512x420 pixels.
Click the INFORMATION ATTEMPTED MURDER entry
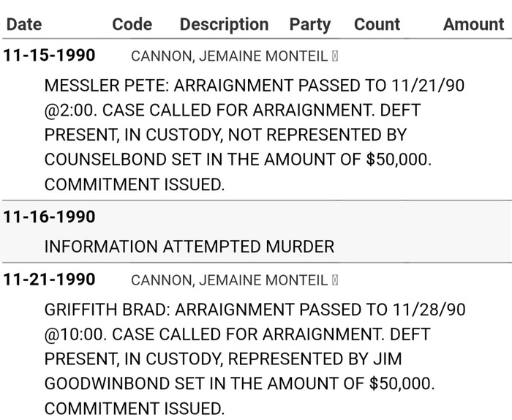click(x=189, y=247)
